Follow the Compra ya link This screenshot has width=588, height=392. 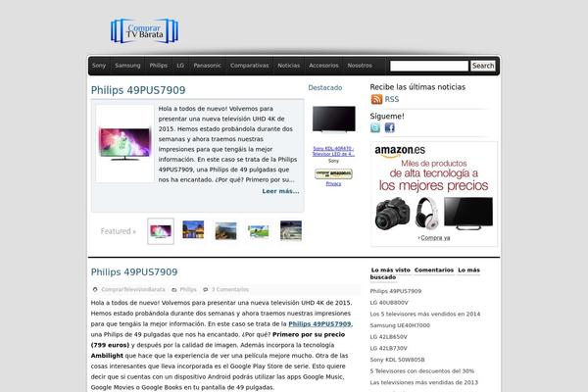click(x=435, y=238)
